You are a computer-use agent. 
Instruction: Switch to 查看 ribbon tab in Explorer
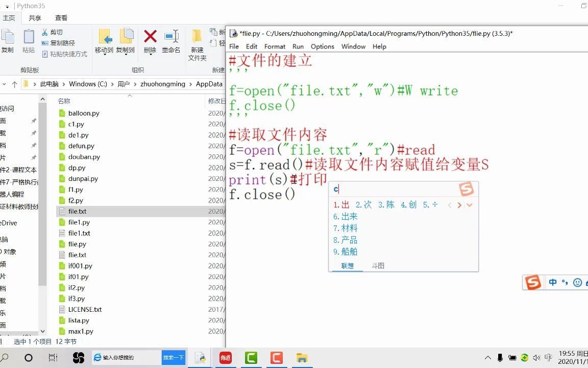[61, 18]
